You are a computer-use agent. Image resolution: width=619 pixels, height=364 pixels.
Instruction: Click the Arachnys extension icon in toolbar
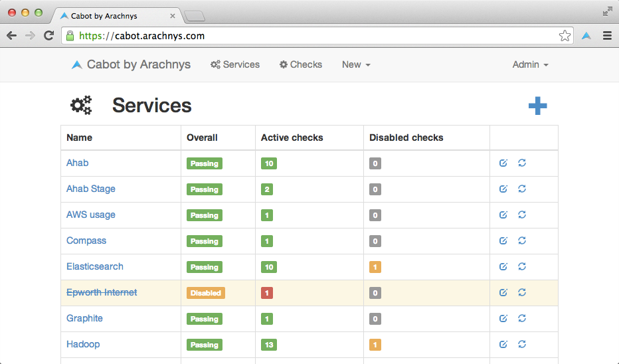(x=586, y=36)
